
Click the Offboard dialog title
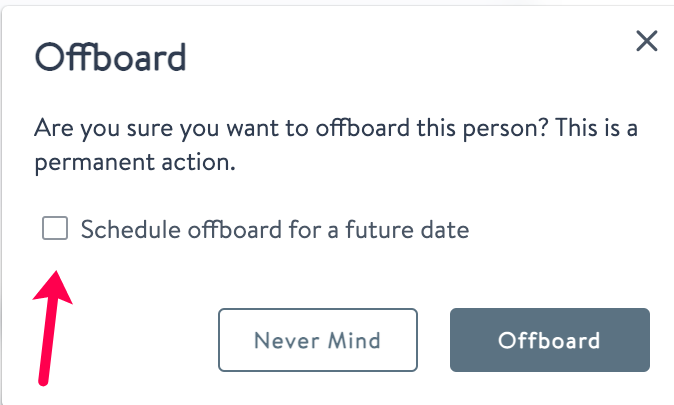110,57
